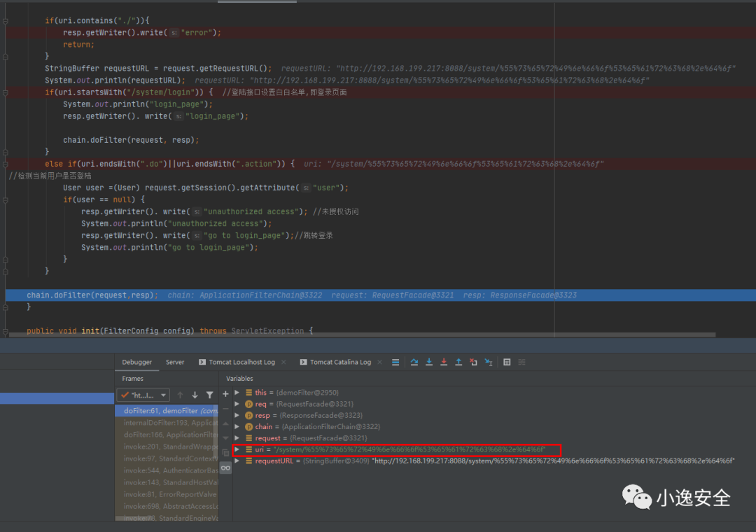Expand the 'this' variable node
This screenshot has width=756, height=532.
point(237,393)
